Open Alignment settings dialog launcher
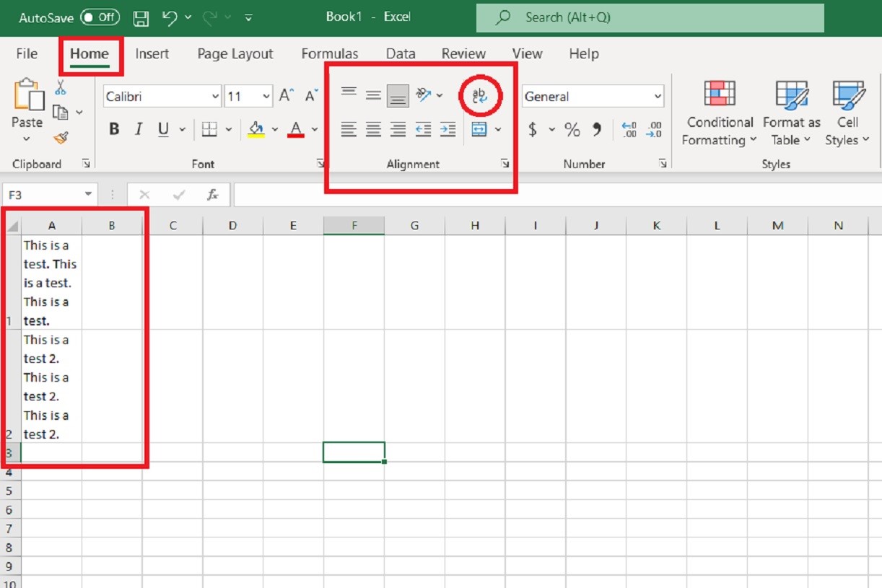The width and height of the screenshot is (882, 588). pos(505,164)
